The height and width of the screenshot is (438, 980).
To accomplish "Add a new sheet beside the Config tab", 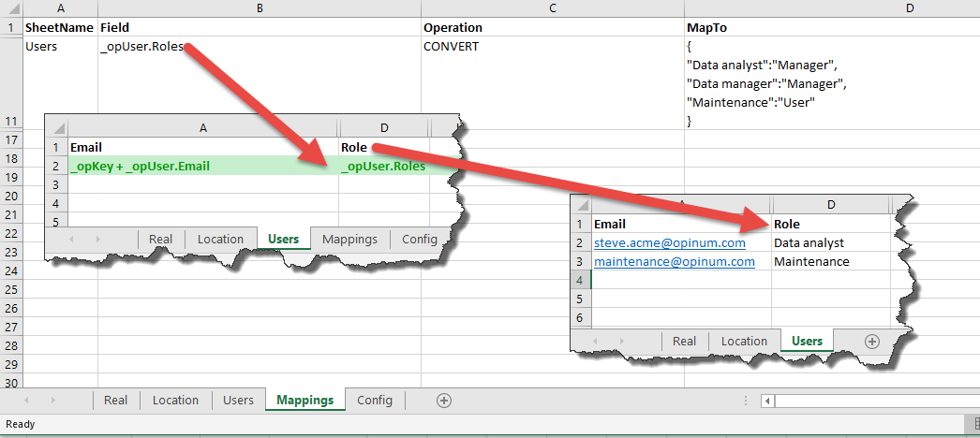I will point(444,401).
